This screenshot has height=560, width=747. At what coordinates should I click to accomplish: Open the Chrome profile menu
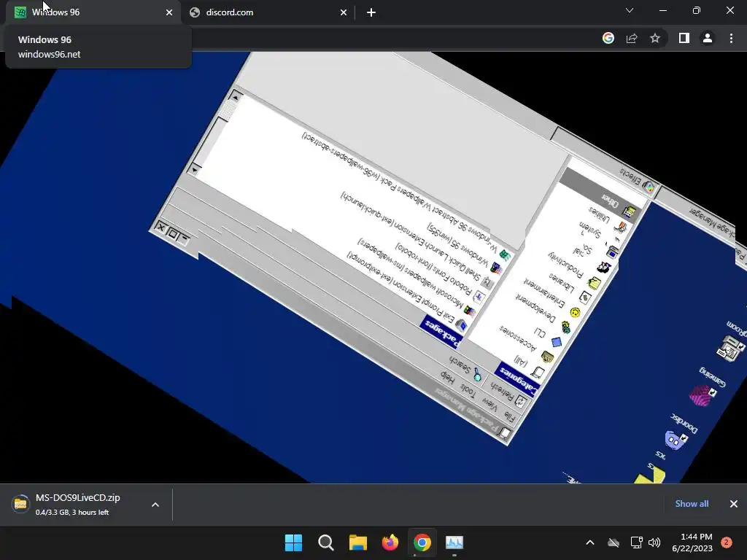click(708, 38)
